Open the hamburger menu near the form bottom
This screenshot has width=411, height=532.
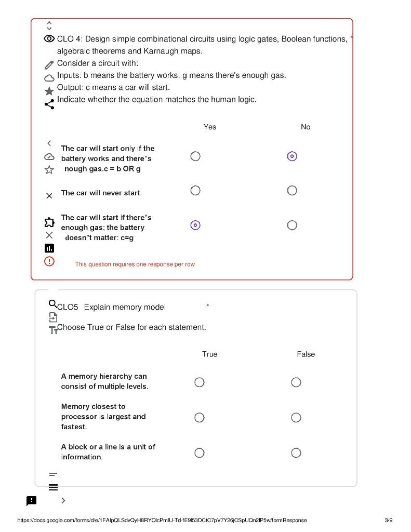click(53, 487)
